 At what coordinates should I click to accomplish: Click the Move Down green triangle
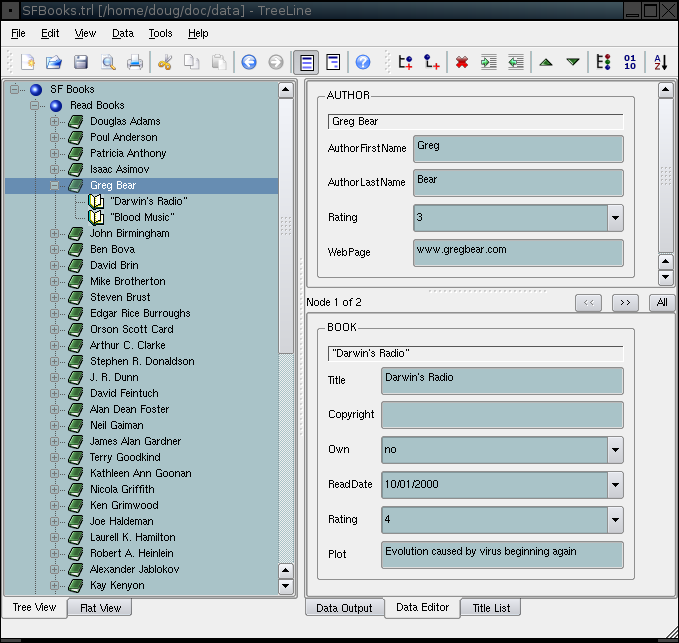click(x=573, y=62)
